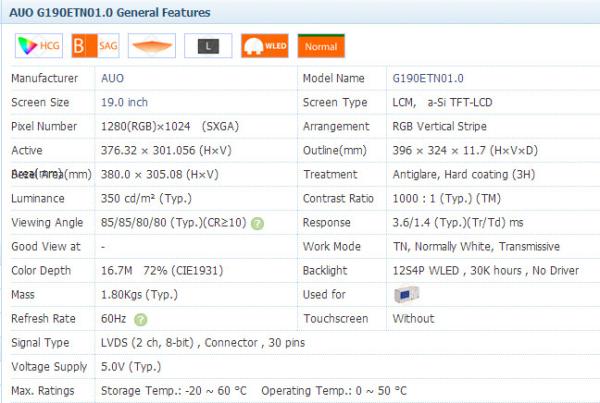Viewport: 600px width, 403px height.
Task: Select the Without touchscreen value
Action: [414, 319]
